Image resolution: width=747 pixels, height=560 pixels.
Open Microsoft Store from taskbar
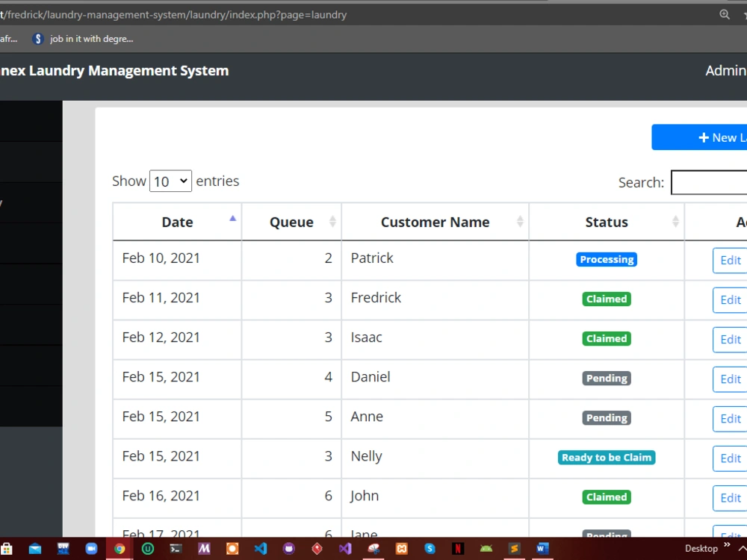(6, 549)
